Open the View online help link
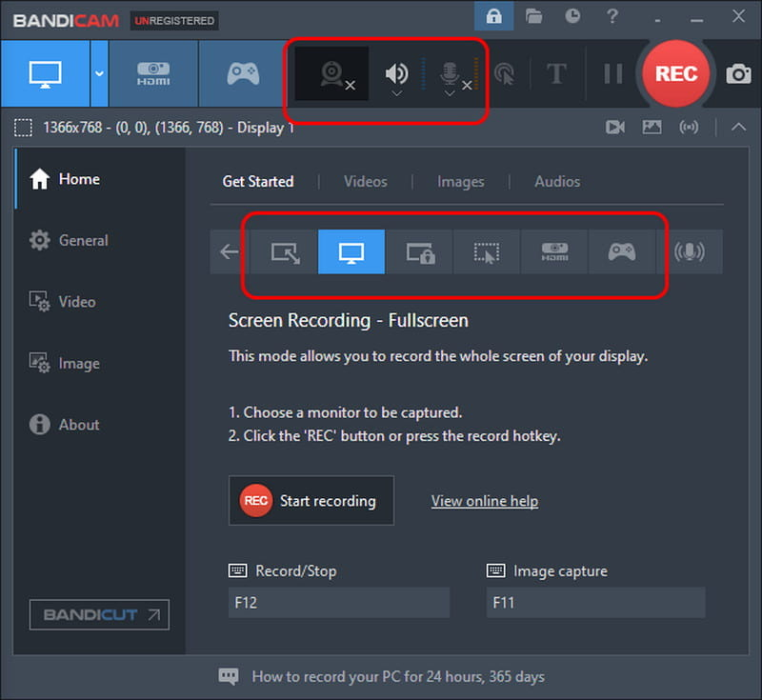This screenshot has height=700, width=762. (x=485, y=501)
